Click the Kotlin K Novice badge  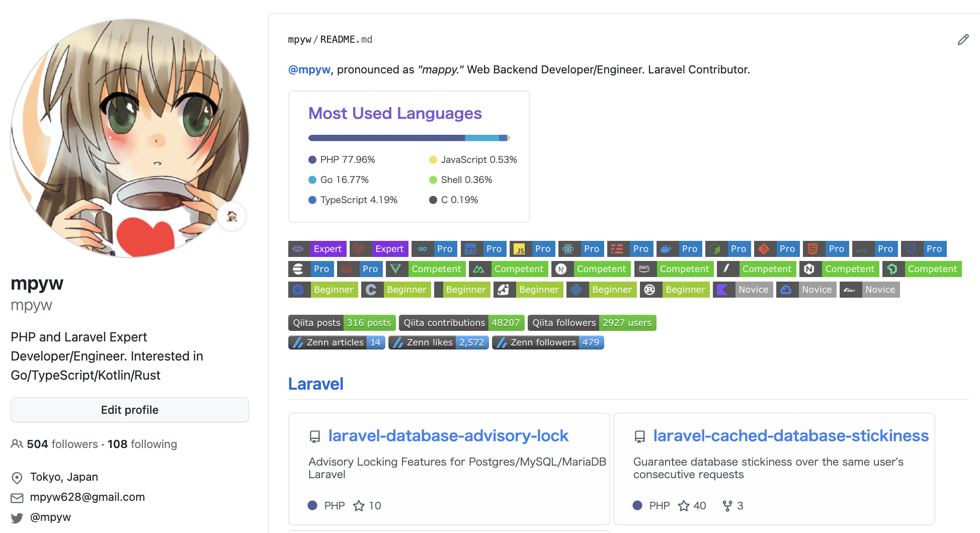(743, 290)
